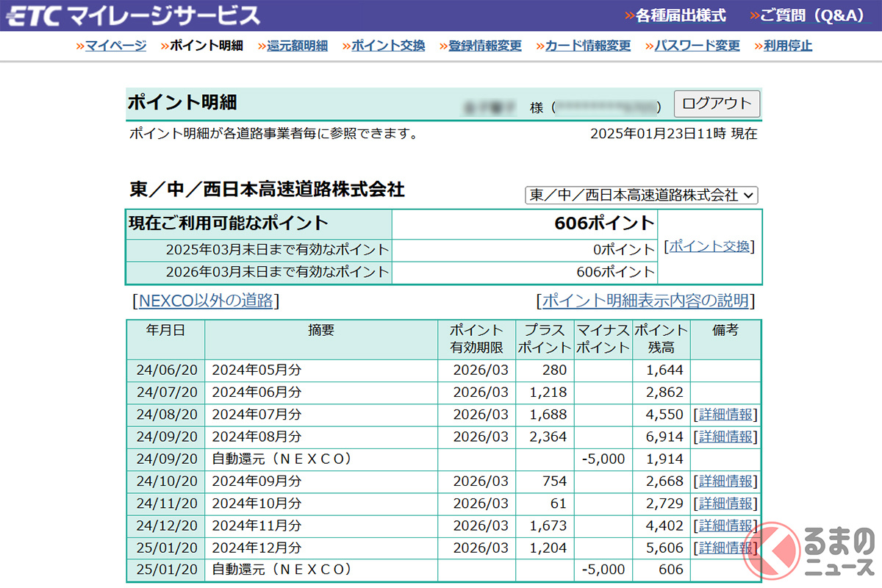This screenshot has width=882, height=588.
Task: Open the マイページ navigation link
Action: coord(115,46)
